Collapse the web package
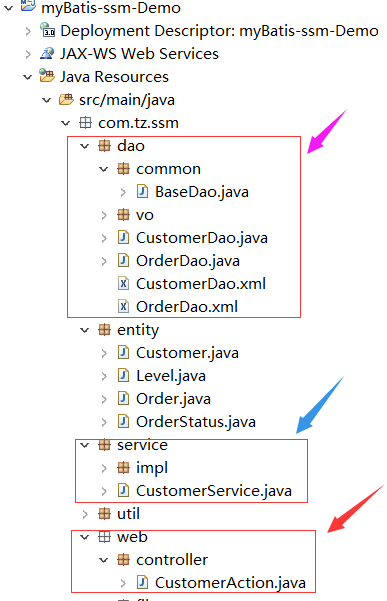The image size is (387, 601). pos(85,537)
